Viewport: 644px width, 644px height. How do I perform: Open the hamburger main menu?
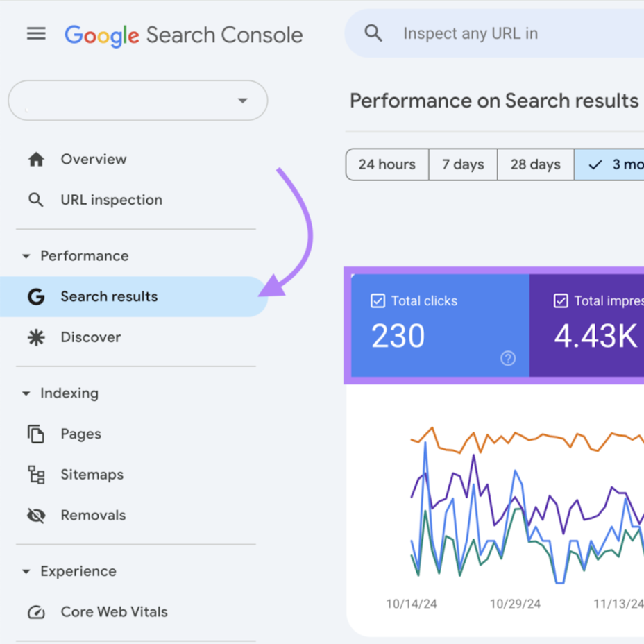[36, 33]
